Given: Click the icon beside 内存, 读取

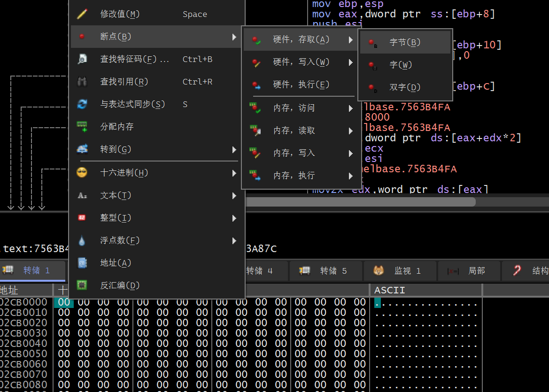Looking at the screenshot, I should (x=255, y=131).
